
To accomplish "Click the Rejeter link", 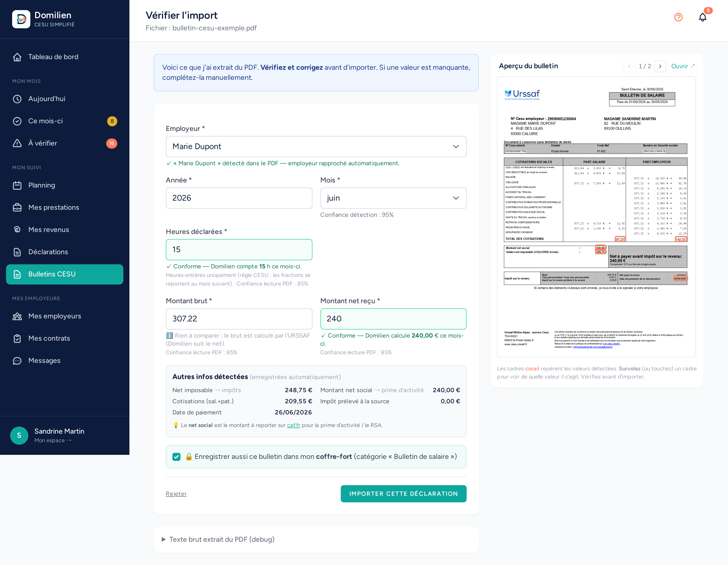I will click(176, 494).
